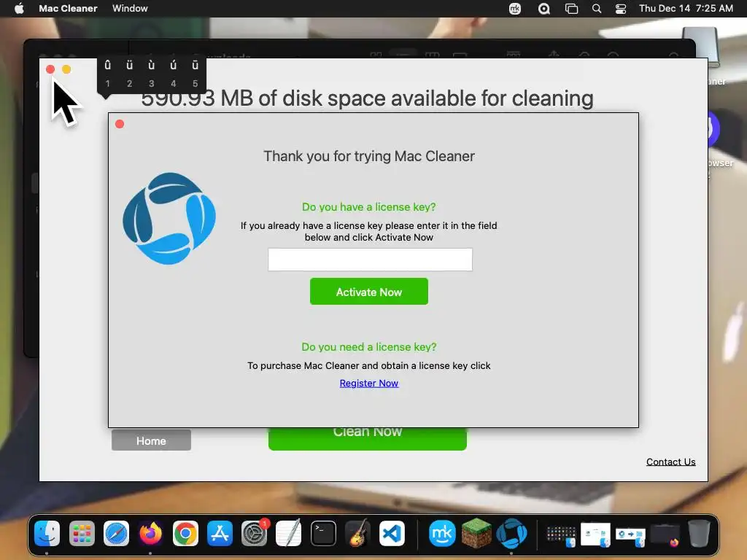Image resolution: width=747 pixels, height=560 pixels.
Task: Select accent option ū numbered 5
Action: pyautogui.click(x=196, y=74)
